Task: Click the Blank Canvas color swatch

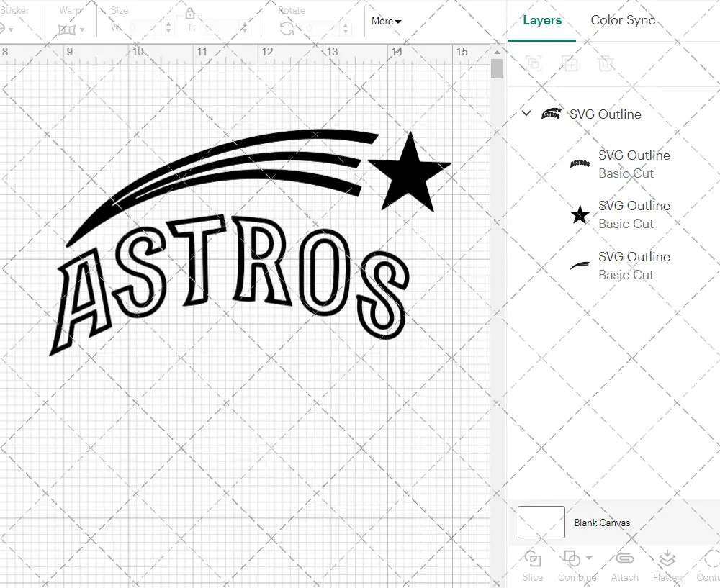Action: [541, 522]
